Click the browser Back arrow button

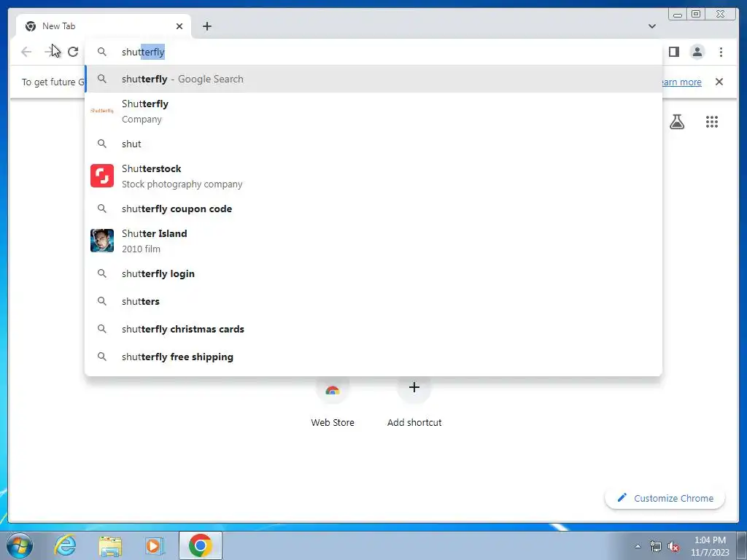coord(26,52)
